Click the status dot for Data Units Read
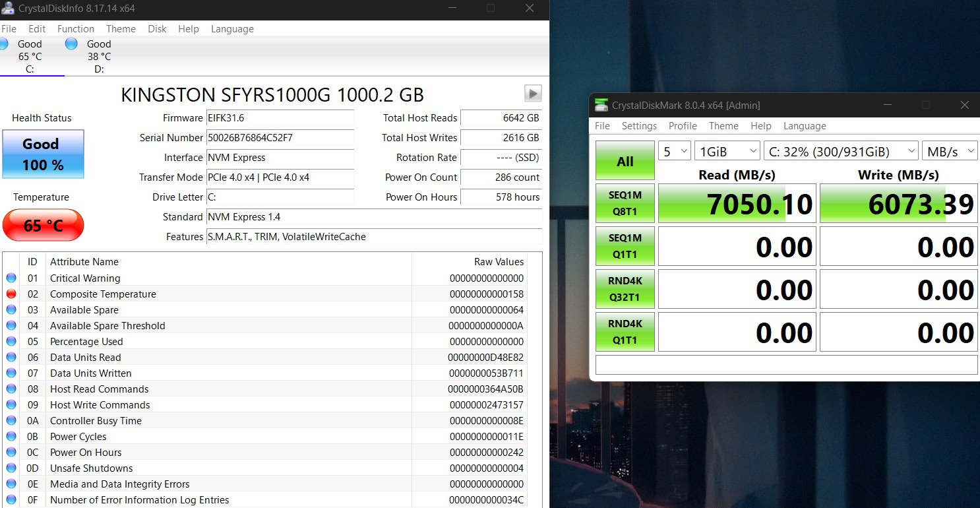 (11, 357)
